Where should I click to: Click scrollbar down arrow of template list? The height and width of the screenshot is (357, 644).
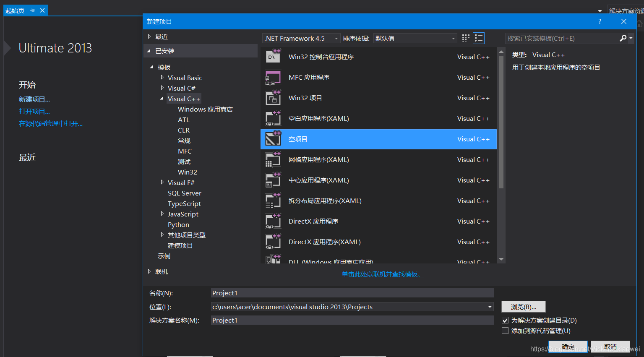pos(501,259)
